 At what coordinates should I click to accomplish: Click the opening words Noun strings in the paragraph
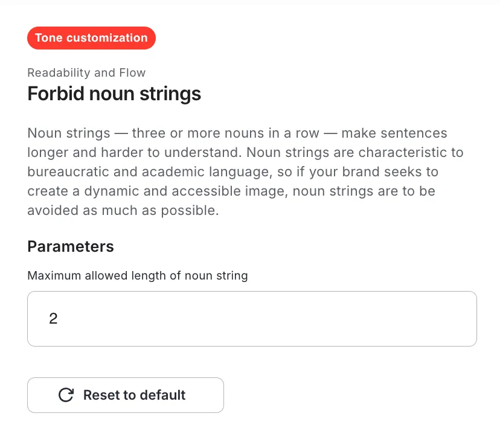point(69,133)
